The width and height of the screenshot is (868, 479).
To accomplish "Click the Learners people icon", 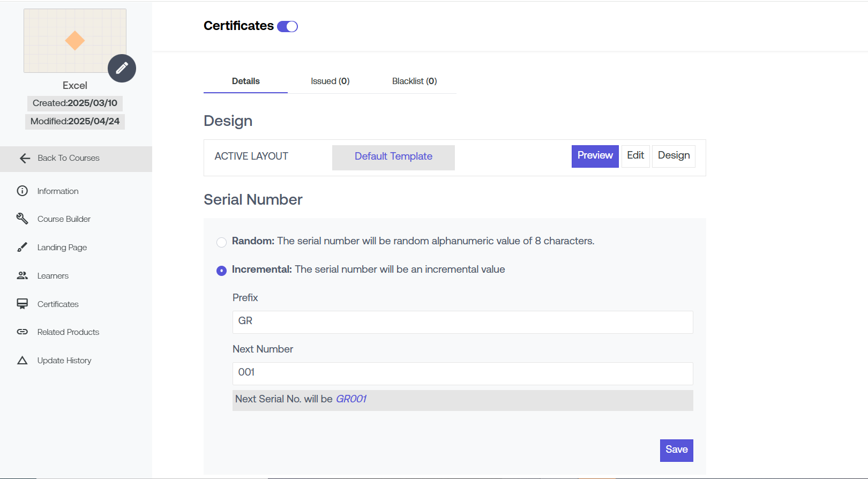I will (22, 275).
